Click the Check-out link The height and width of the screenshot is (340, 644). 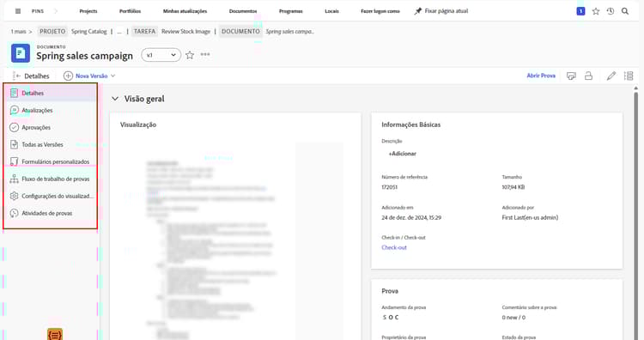coord(394,247)
